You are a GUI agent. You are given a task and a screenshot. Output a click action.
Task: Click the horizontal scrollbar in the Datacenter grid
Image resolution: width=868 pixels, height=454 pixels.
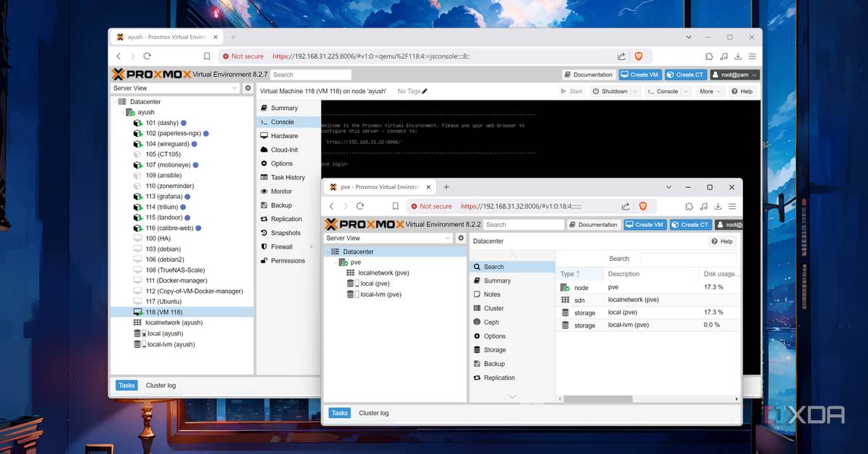coord(597,399)
